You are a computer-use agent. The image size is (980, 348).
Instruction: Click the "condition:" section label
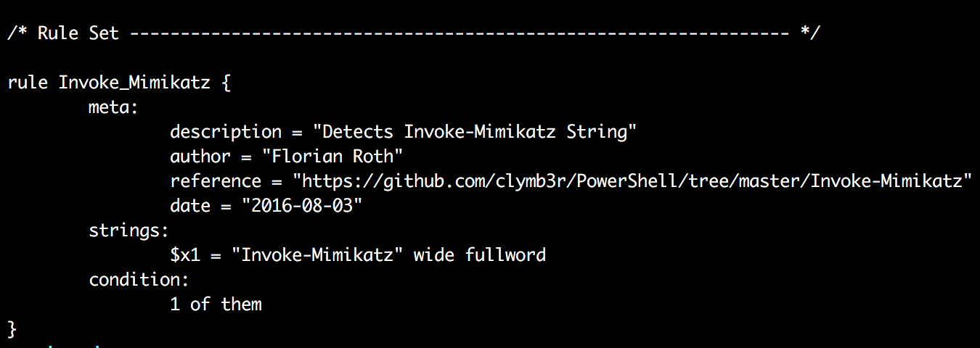click(138, 280)
